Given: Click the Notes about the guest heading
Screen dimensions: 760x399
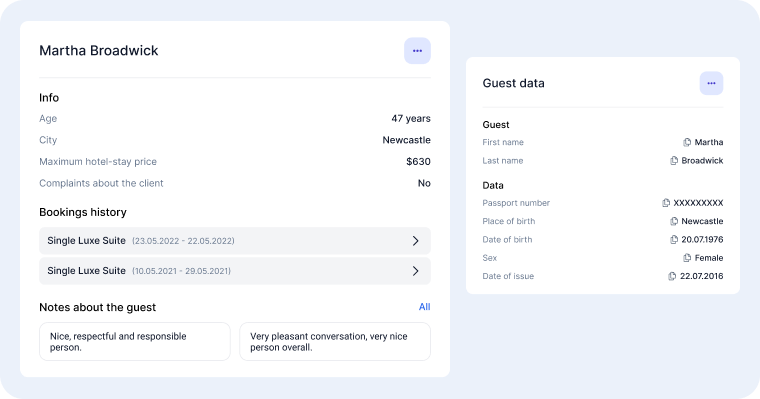Looking at the screenshot, I should pyautogui.click(x=97, y=307).
